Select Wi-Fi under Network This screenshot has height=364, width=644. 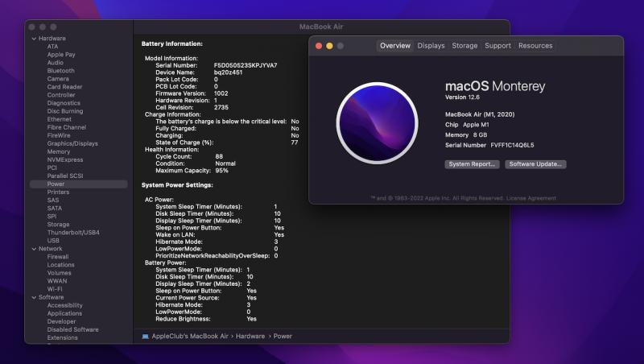pyautogui.click(x=55, y=288)
